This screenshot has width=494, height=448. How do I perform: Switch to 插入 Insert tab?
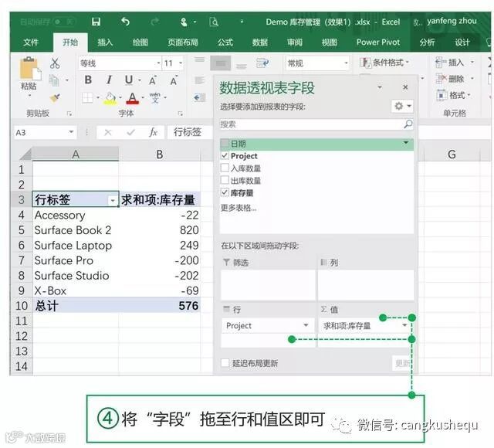(105, 42)
